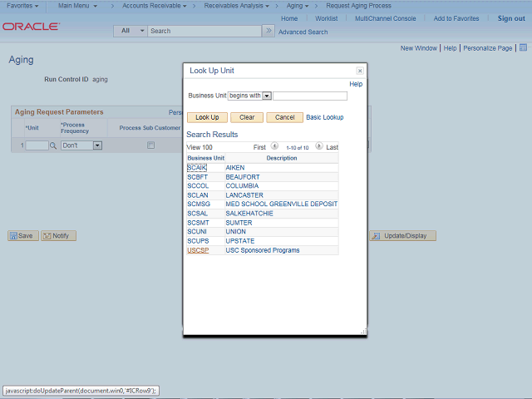Click Add to Favorites

point(456,18)
